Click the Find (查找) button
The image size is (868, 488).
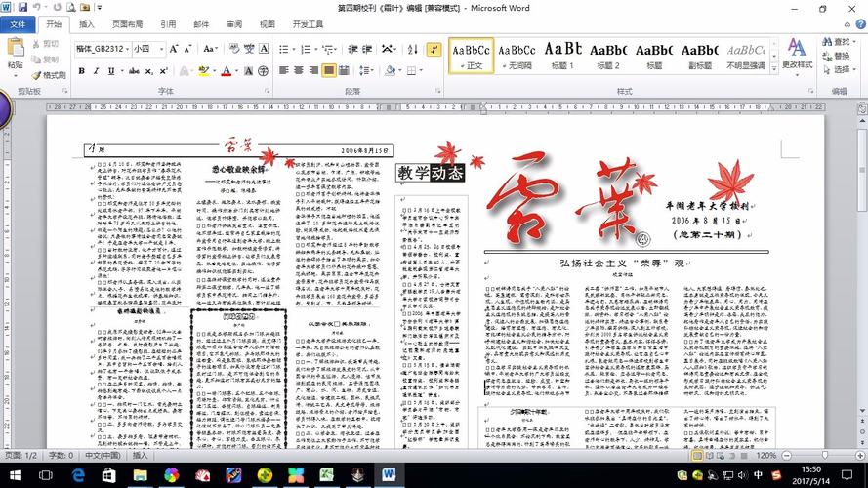tap(839, 42)
